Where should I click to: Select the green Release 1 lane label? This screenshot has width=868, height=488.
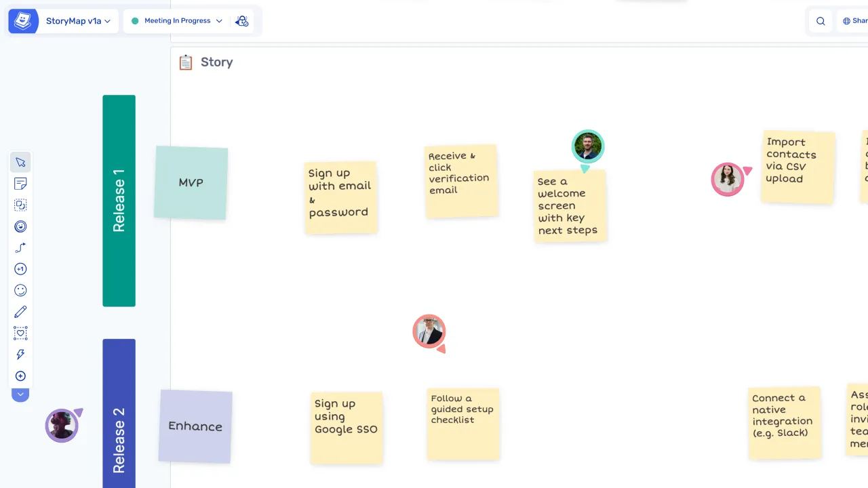[119, 201]
